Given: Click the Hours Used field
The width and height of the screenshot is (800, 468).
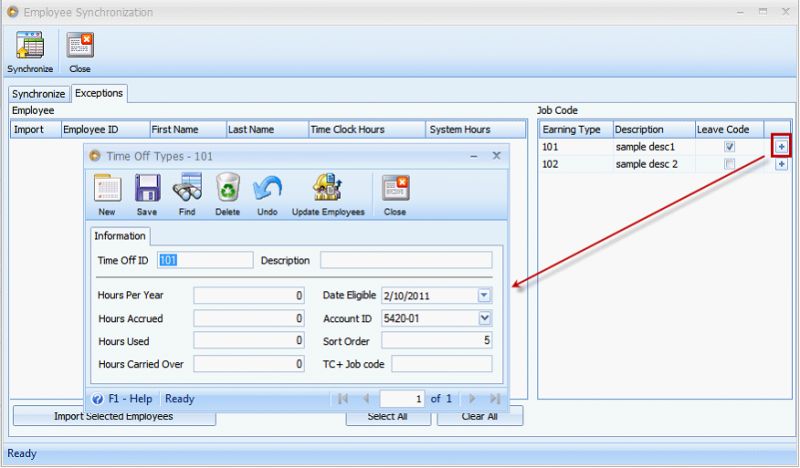Looking at the screenshot, I should [x=249, y=341].
